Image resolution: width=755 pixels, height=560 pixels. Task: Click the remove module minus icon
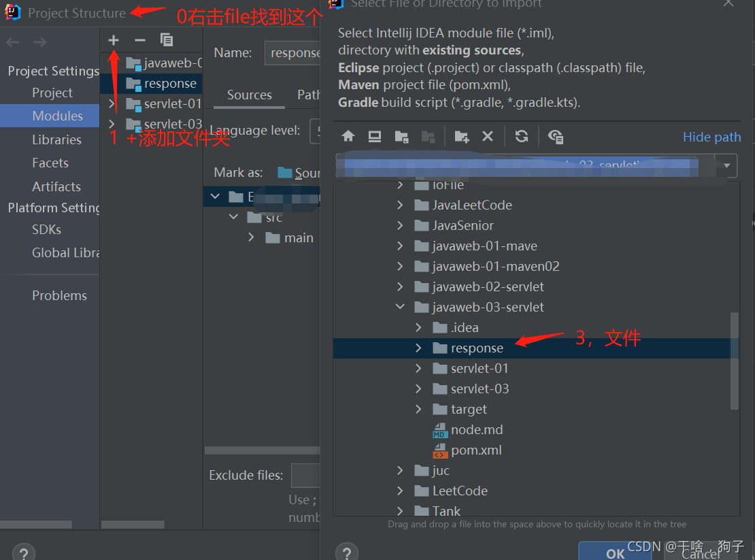[139, 40]
